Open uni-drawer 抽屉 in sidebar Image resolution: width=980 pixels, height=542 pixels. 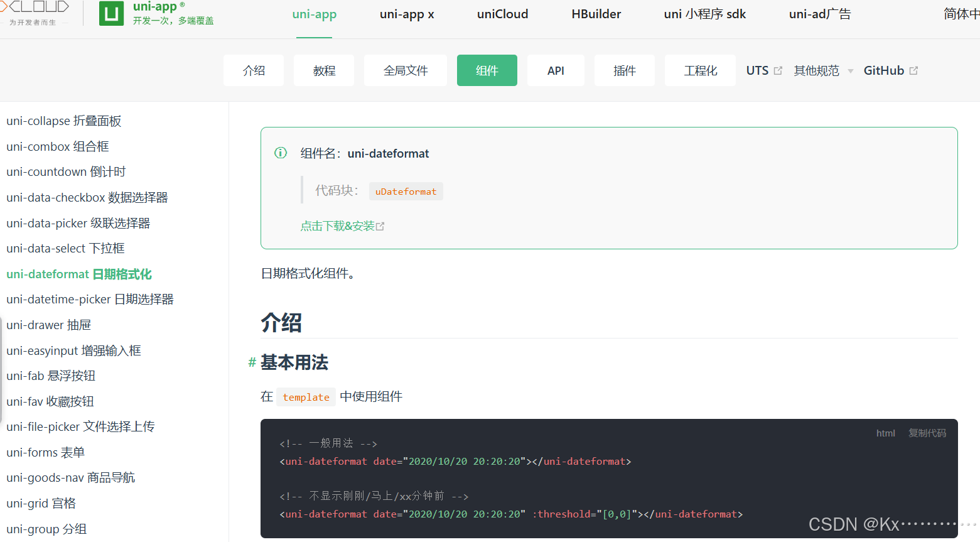coord(49,325)
